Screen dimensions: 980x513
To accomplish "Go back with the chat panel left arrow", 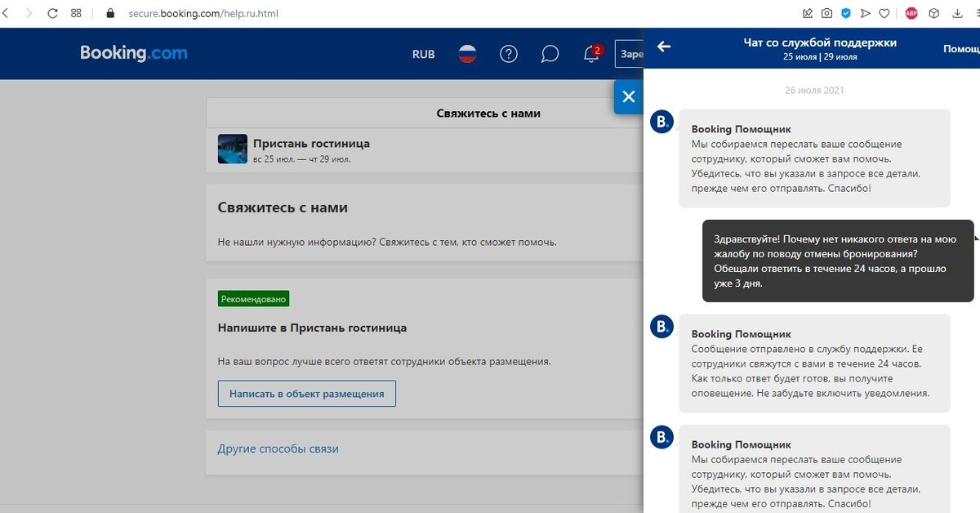I will (664, 47).
